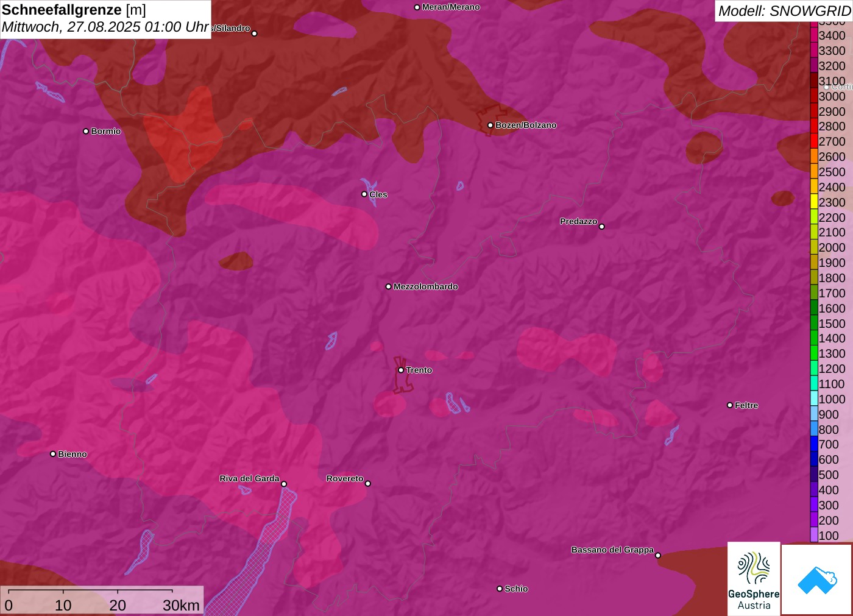
Task: Click the Mezzolombardo marker dot
Action: pos(389,286)
